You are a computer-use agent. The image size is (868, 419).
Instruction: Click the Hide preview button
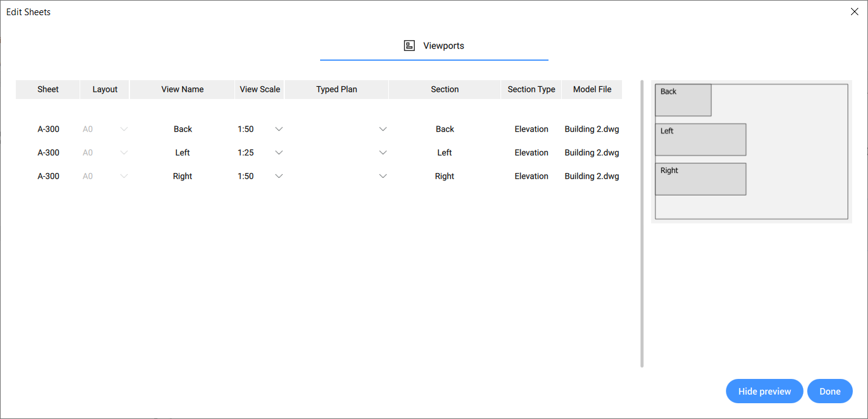(x=764, y=392)
